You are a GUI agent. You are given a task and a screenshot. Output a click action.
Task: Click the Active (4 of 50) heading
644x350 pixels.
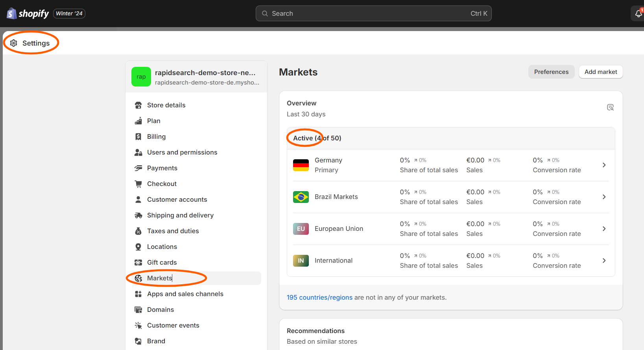point(317,138)
